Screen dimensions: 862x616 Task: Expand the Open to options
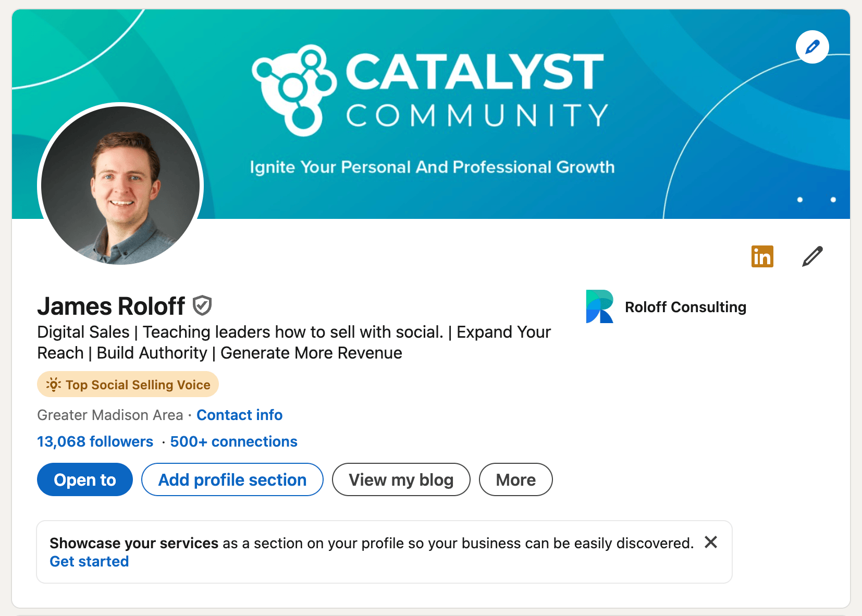(85, 479)
